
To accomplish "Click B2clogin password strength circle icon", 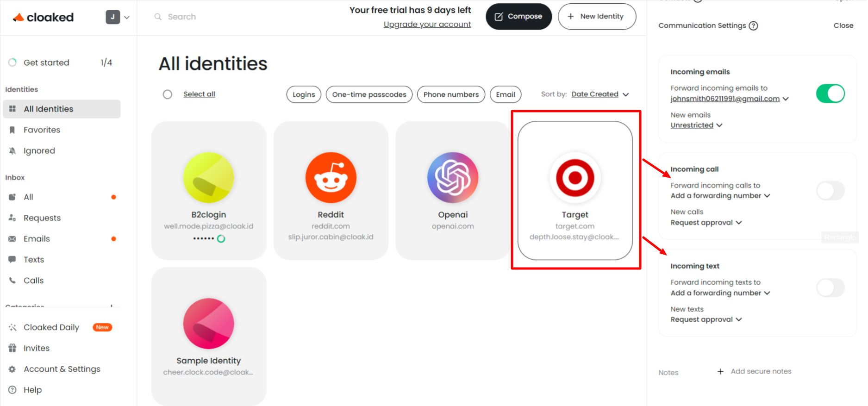I will (x=221, y=238).
